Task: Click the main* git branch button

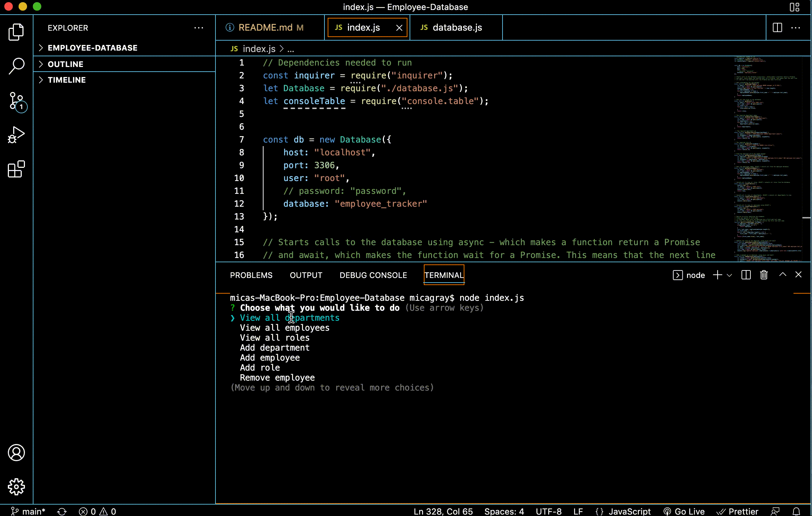Action: [28, 511]
